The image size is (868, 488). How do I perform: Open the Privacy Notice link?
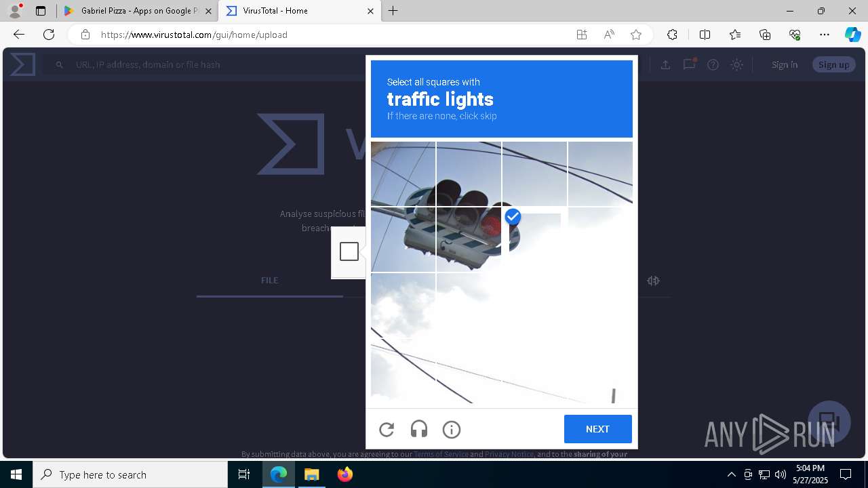(509, 454)
